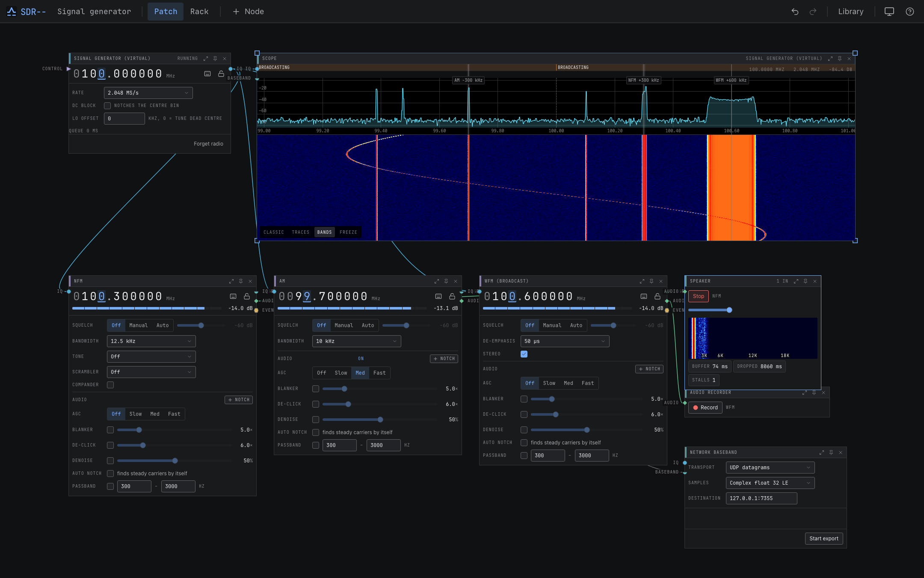Viewport: 924px width, 578px height.
Task: Enable WFM De-click checkbox
Action: pos(524,414)
